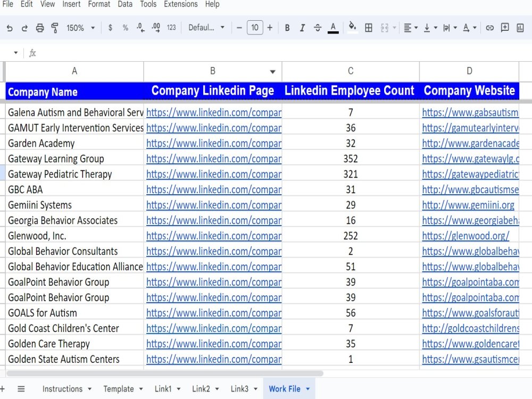Viewport: 532px width, 399px height.
Task: Format selection as percent
Action: click(x=125, y=27)
